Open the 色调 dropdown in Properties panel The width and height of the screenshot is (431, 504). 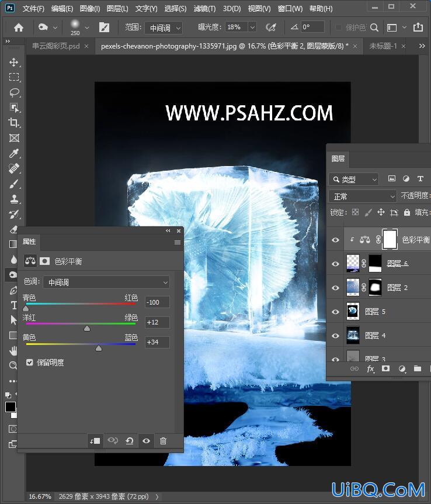(106, 282)
